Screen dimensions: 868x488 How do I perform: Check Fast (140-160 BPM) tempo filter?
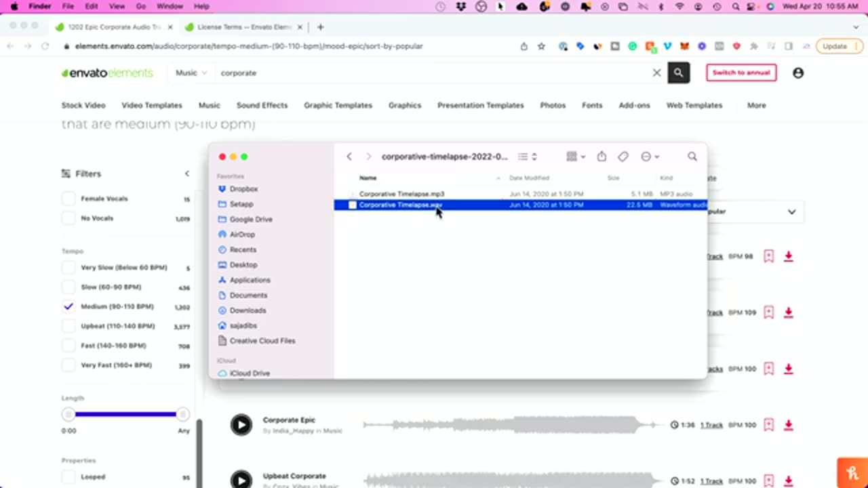(x=68, y=346)
